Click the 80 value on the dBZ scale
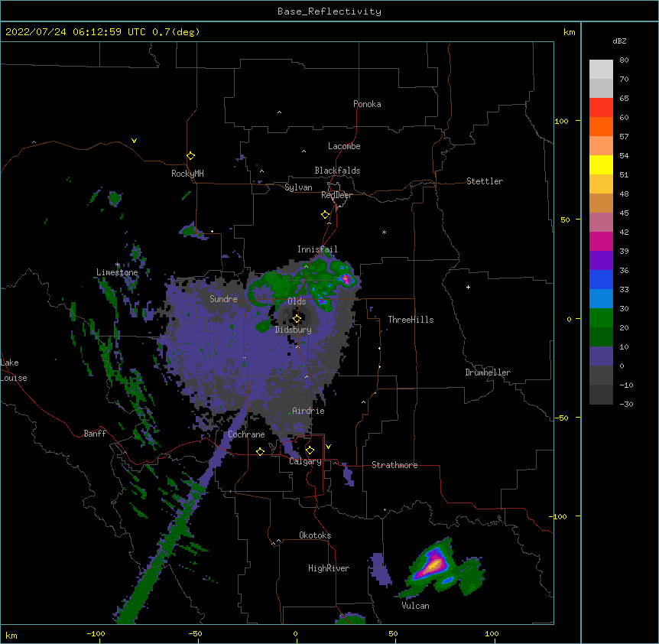Image resolution: width=659 pixels, height=644 pixels. tap(624, 60)
